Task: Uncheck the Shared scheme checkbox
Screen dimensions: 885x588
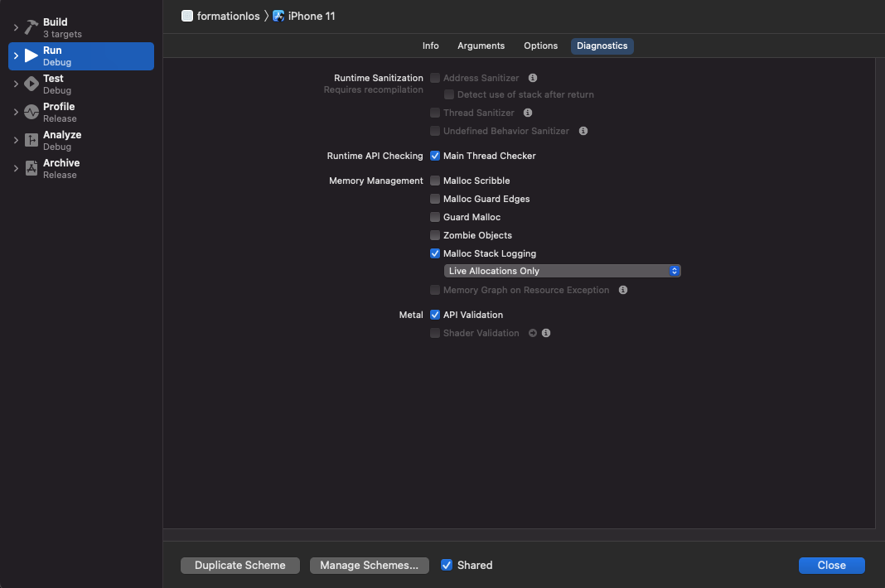Action: click(447, 565)
